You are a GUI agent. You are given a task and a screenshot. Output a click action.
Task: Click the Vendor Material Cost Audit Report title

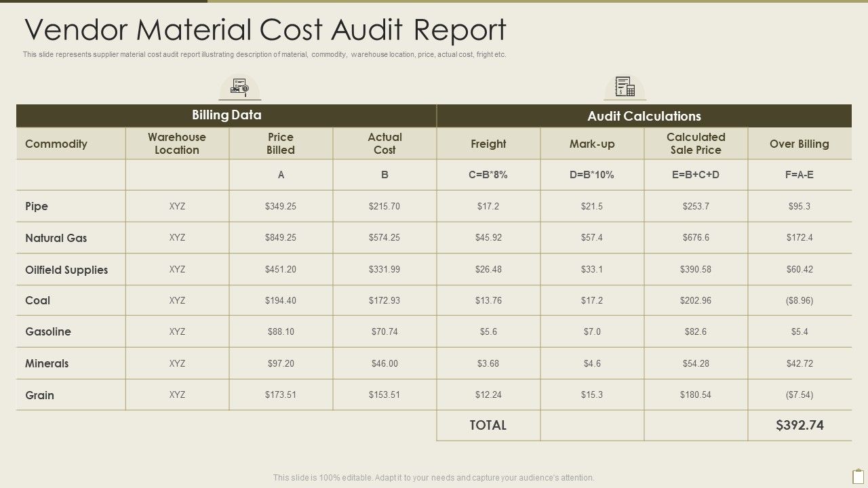click(264, 30)
